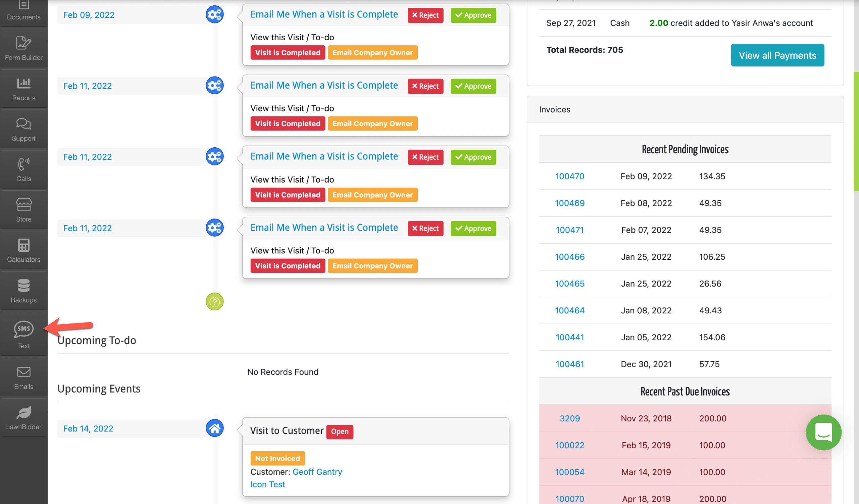Open the Store sidebar section
The height and width of the screenshot is (504, 859).
pyautogui.click(x=23, y=210)
